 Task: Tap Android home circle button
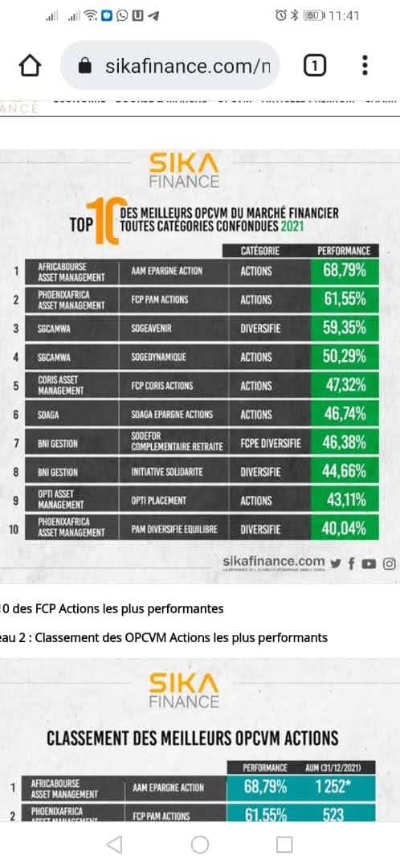[200, 845]
